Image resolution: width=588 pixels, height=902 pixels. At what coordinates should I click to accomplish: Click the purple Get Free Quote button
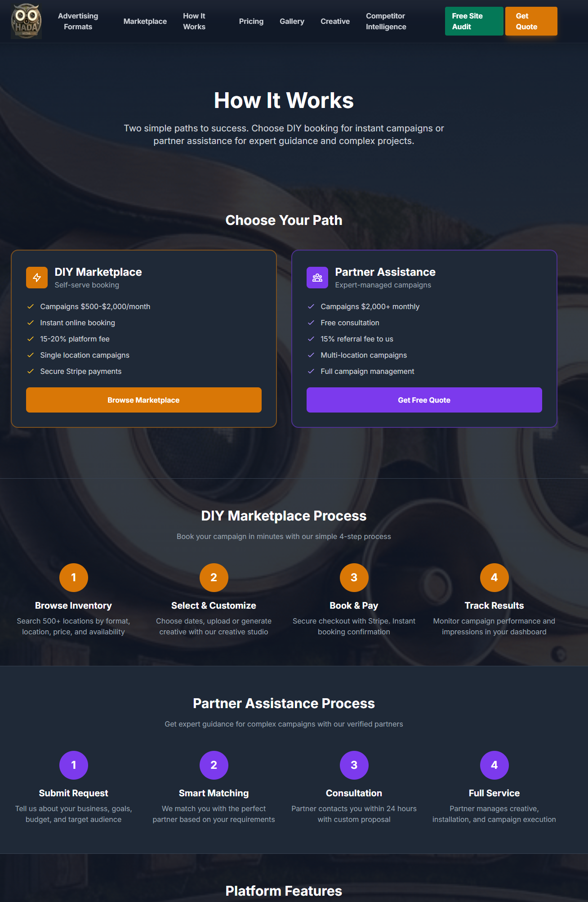(x=424, y=400)
